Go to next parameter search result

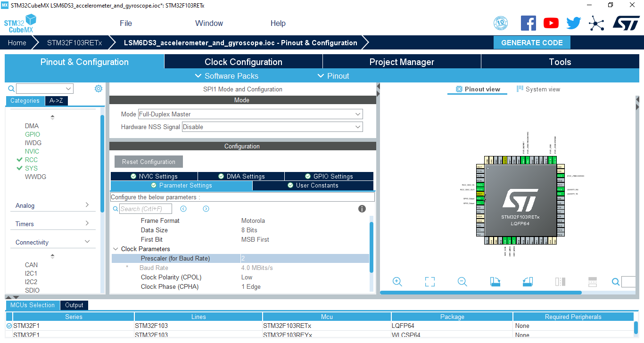point(206,209)
